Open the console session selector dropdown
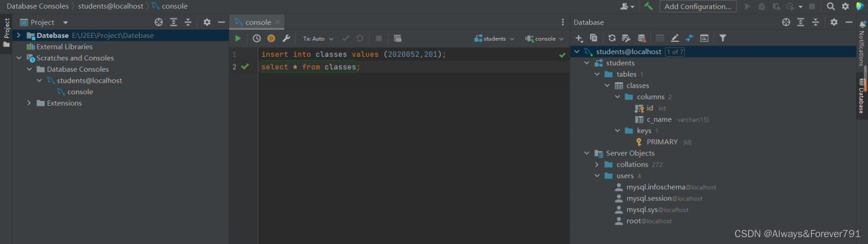The image size is (868, 244). point(545,39)
